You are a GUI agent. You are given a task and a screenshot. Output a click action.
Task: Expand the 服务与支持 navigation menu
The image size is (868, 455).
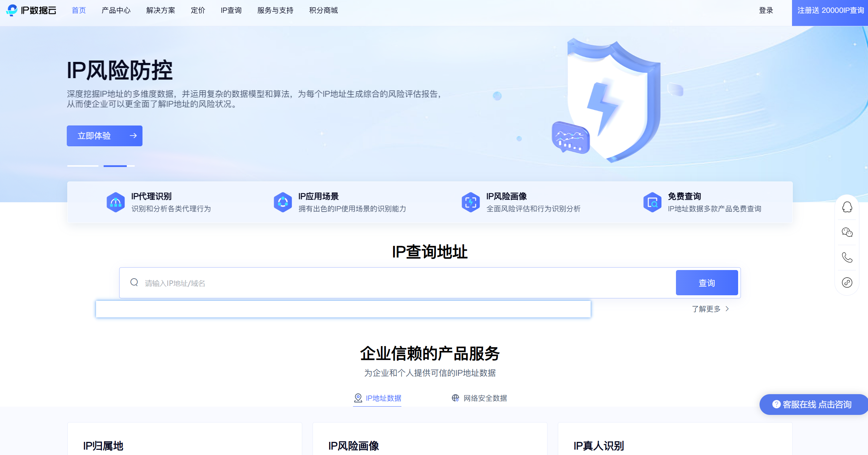pos(275,10)
